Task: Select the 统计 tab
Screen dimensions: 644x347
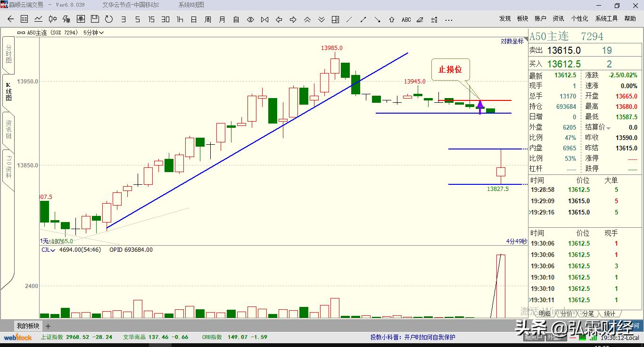Action: tap(610, 314)
